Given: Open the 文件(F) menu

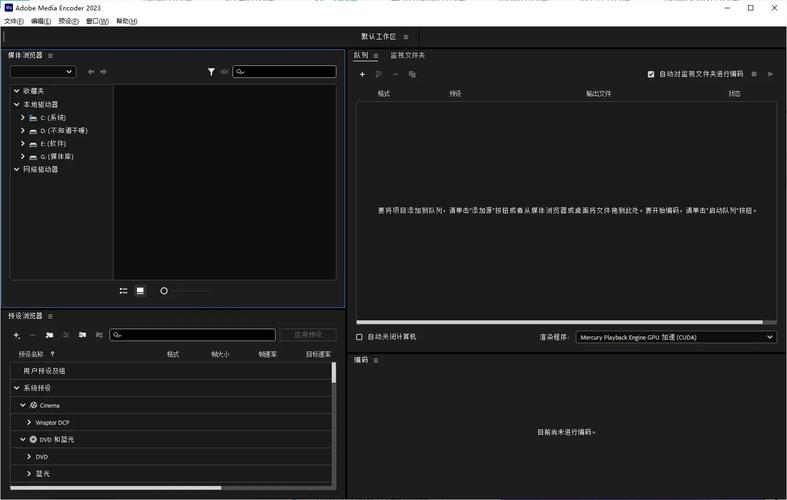Looking at the screenshot, I should [14, 21].
